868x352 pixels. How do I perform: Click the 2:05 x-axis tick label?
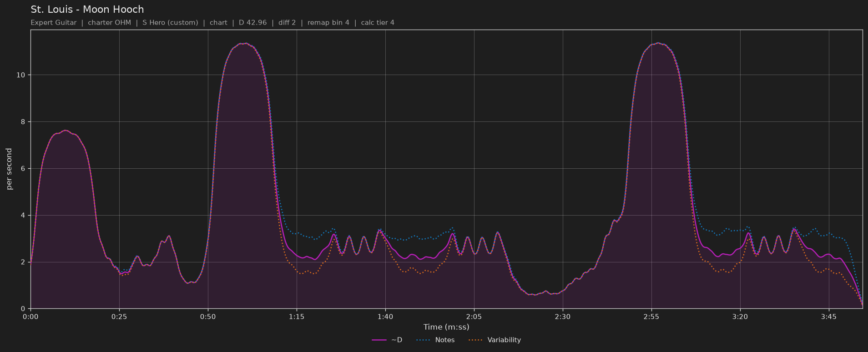pyautogui.click(x=474, y=317)
